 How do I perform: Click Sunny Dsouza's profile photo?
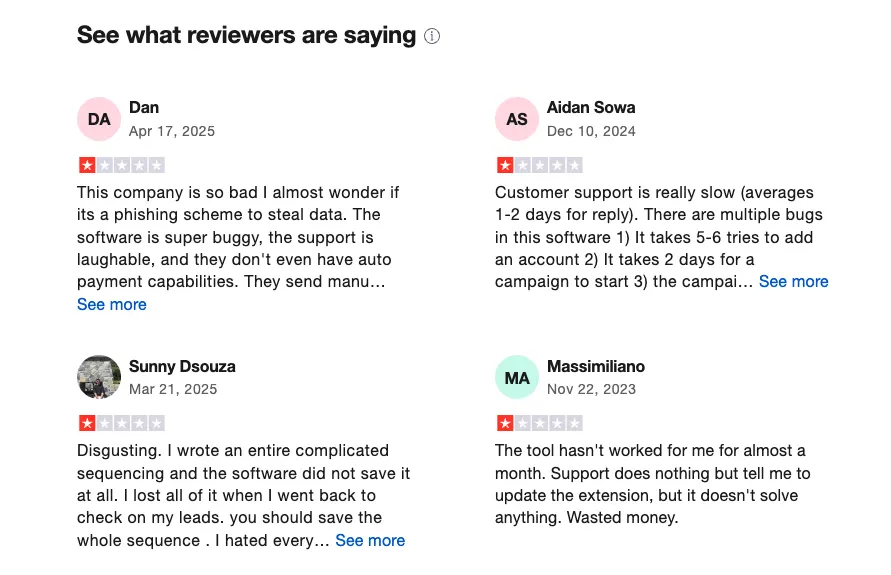(99, 377)
